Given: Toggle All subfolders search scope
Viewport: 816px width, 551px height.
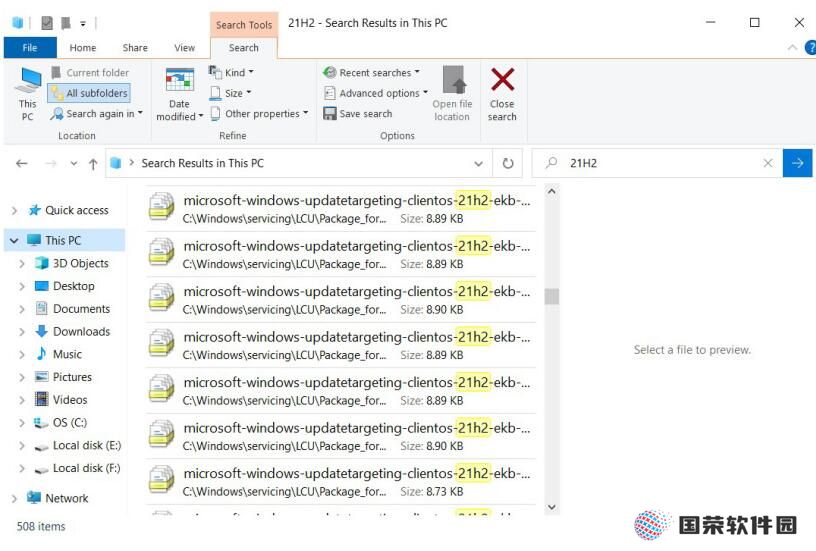Looking at the screenshot, I should pyautogui.click(x=90, y=93).
